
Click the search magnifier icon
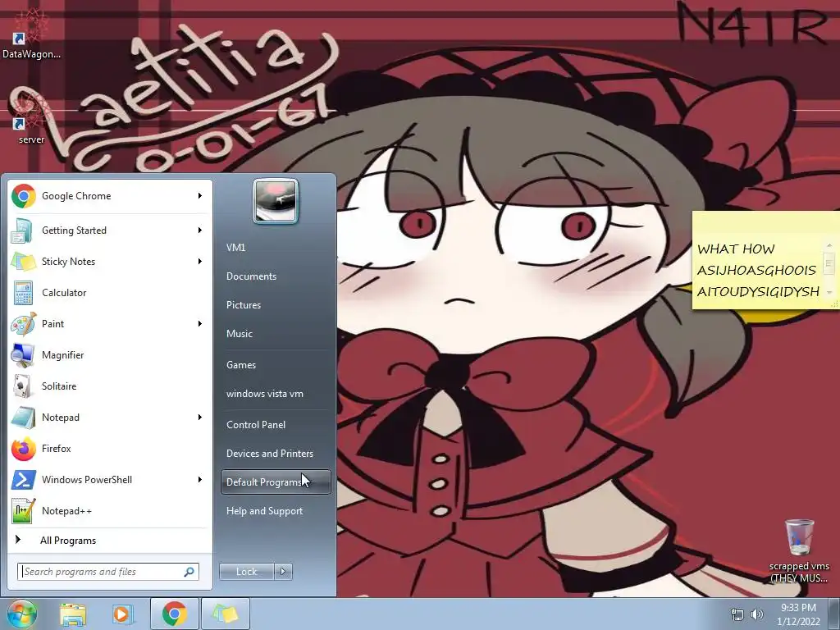[x=189, y=572]
